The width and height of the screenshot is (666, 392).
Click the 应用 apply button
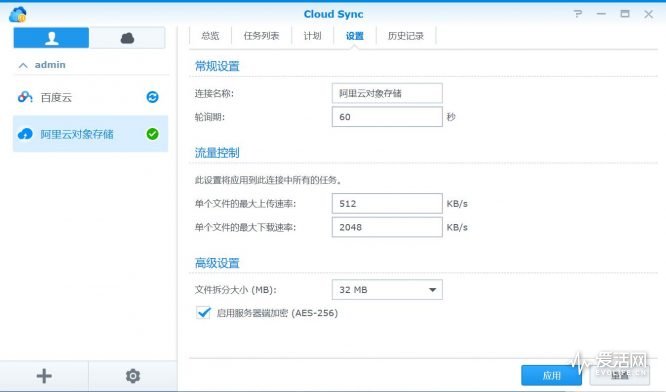click(551, 375)
